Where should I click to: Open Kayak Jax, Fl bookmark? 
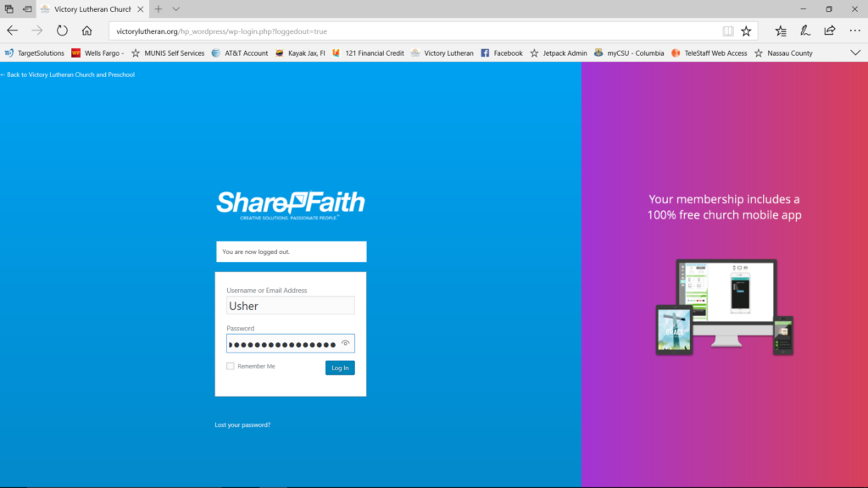pyautogui.click(x=300, y=53)
